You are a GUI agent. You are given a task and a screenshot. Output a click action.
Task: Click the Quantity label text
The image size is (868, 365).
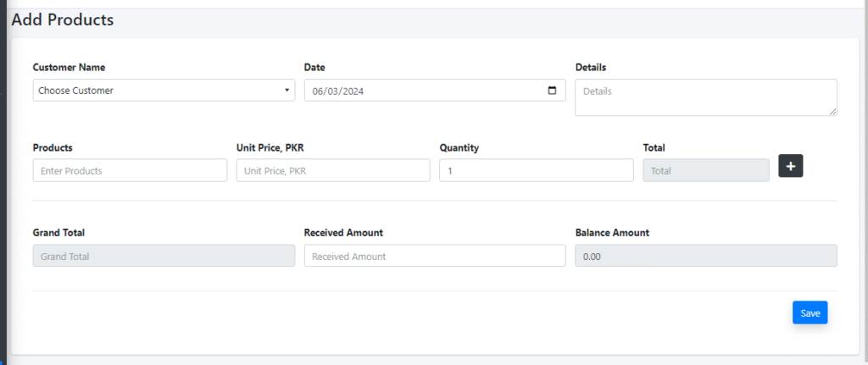click(x=459, y=147)
